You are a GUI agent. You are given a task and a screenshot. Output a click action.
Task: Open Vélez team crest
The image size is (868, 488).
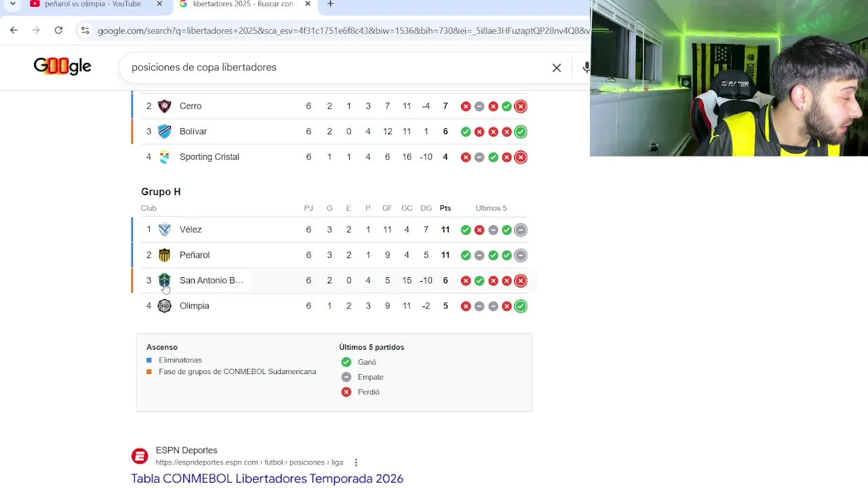coord(164,230)
